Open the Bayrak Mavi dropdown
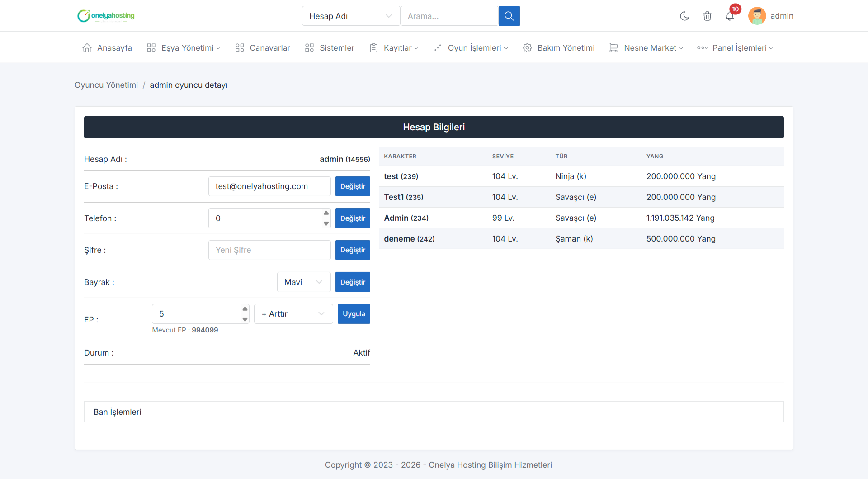Screen dimensions: 868x479 pos(304,282)
